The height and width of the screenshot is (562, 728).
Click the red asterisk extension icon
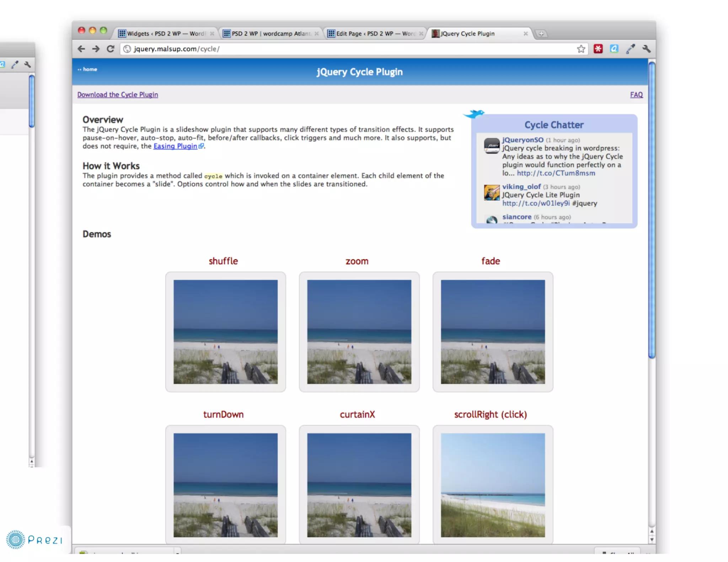(x=598, y=49)
